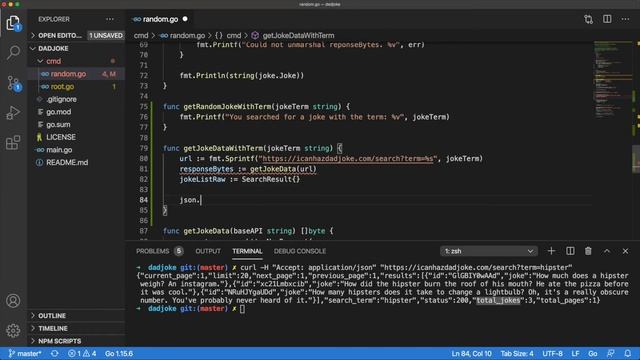Place cursor at terminal prompt
This screenshot has height=360, width=640.
pyautogui.click(x=242, y=309)
